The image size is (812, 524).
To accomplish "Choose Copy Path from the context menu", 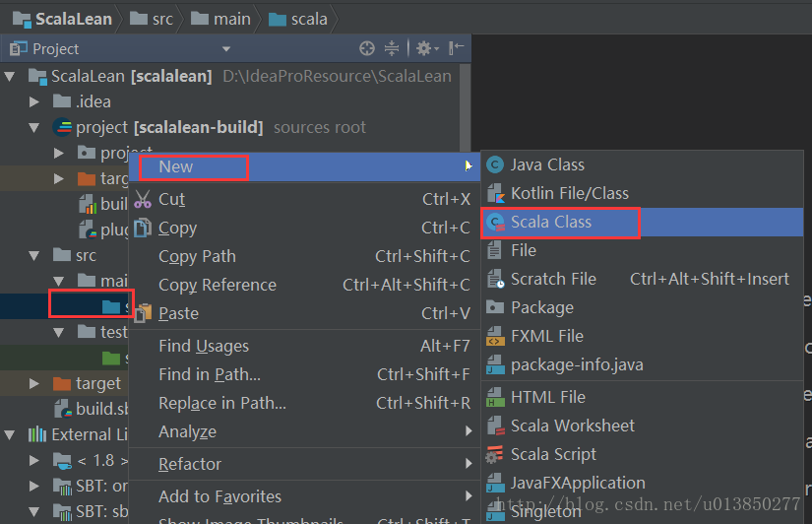I will (x=304, y=256).
